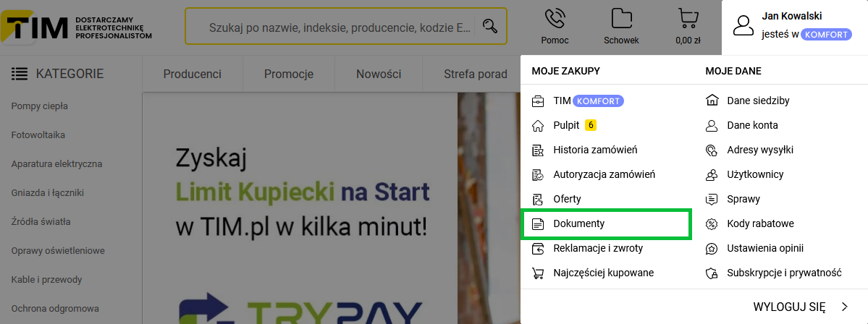Screen dimensions: 868x324
Task: Click the Autoryzacja zamówień icon
Action: click(x=537, y=175)
